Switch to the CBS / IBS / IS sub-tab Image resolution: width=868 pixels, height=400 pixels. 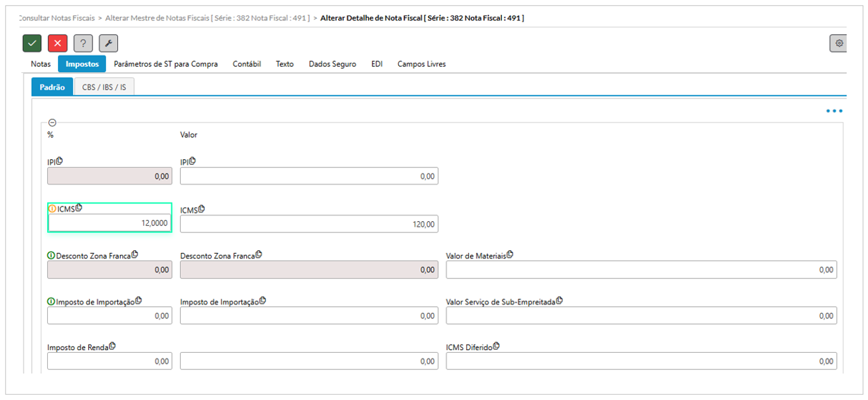click(104, 87)
